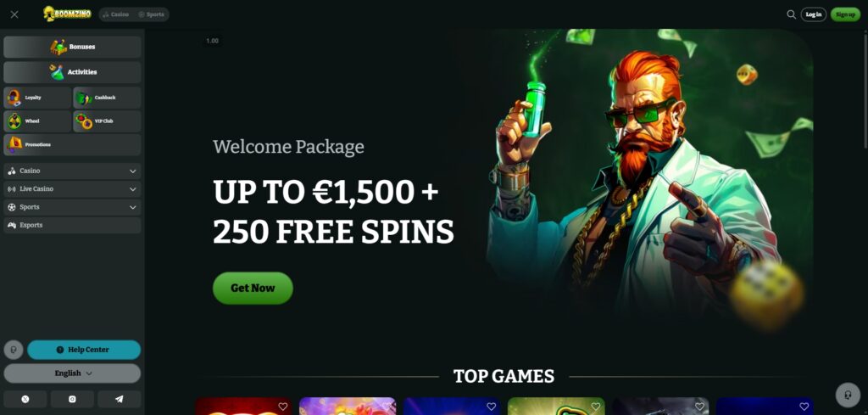Open live support headset chat icon

tap(848, 395)
